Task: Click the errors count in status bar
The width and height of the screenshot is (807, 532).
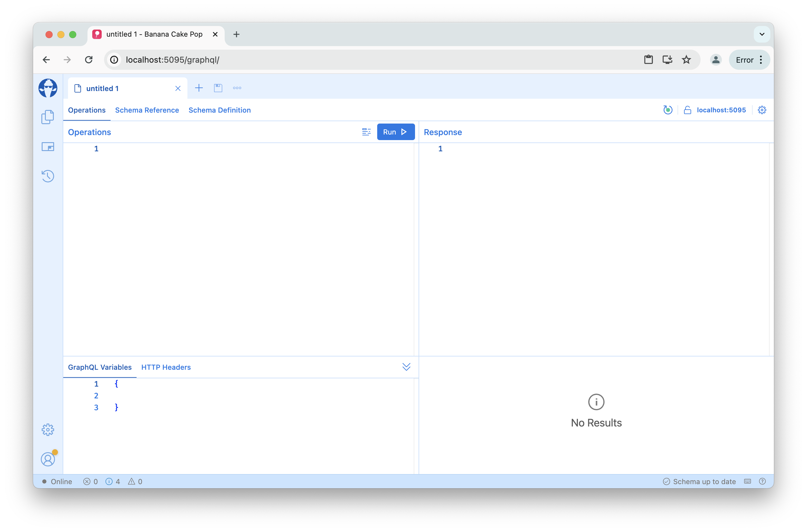Action: pos(91,481)
